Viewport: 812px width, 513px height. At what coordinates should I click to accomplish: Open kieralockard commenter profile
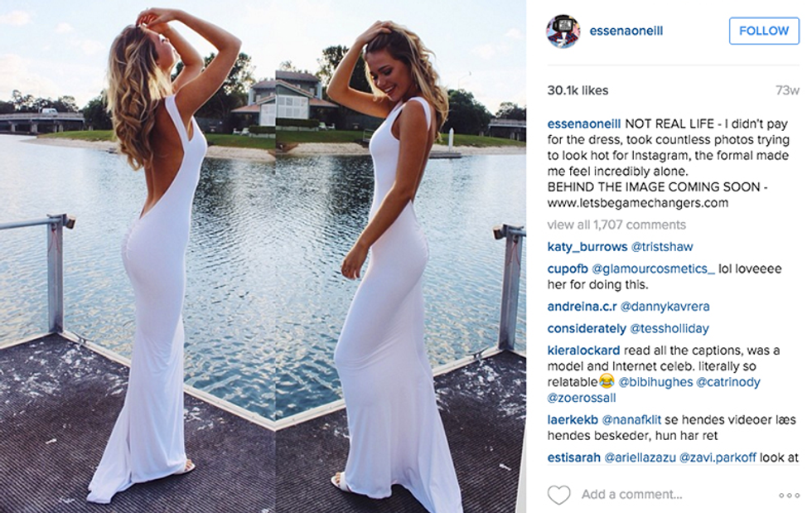583,351
